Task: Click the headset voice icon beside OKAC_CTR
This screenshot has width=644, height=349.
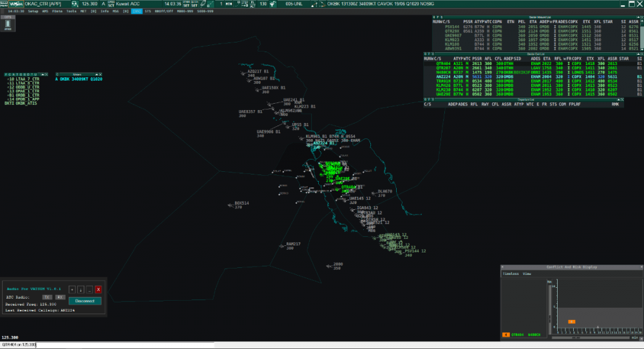Action: 74,4
